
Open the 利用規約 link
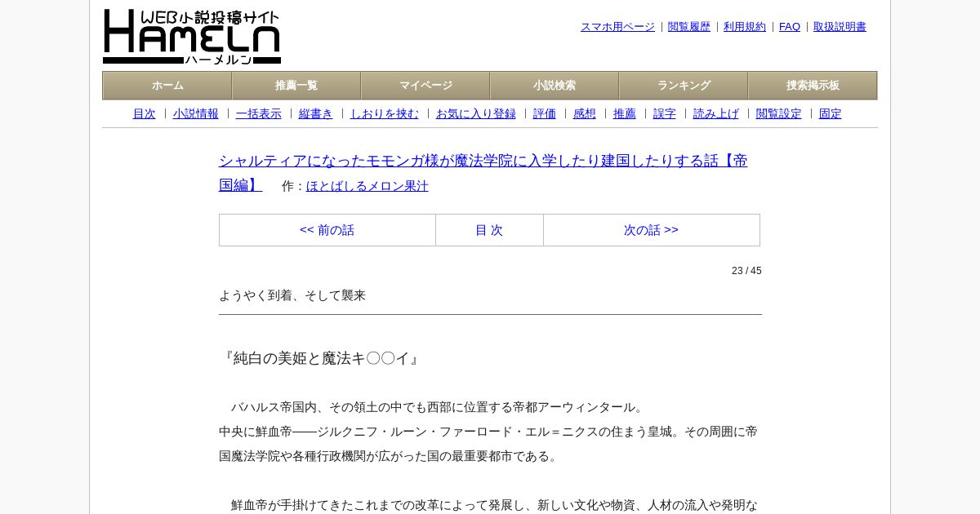745,27
